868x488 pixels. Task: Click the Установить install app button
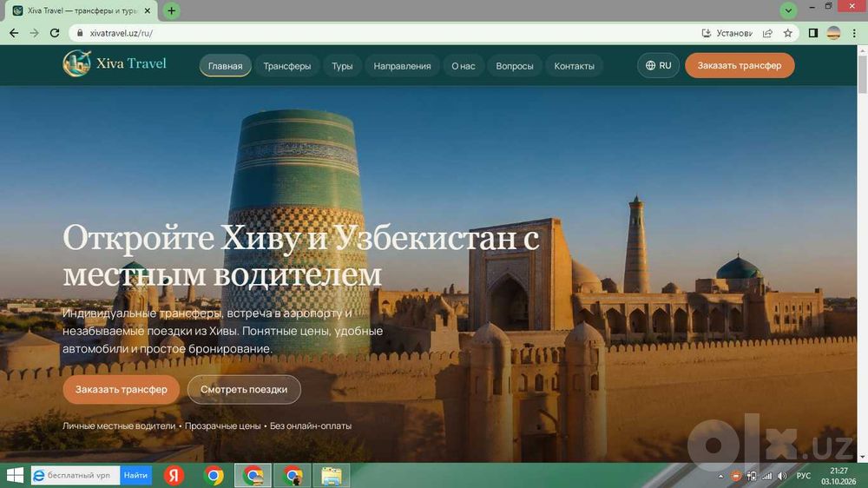[x=727, y=33]
